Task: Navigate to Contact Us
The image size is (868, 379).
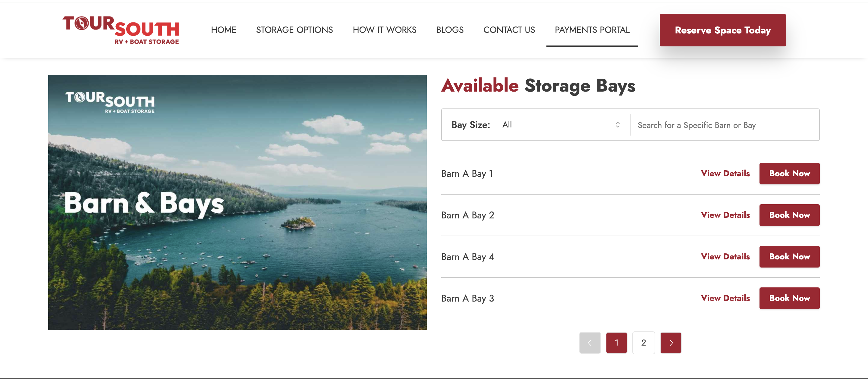Action: [x=509, y=30]
